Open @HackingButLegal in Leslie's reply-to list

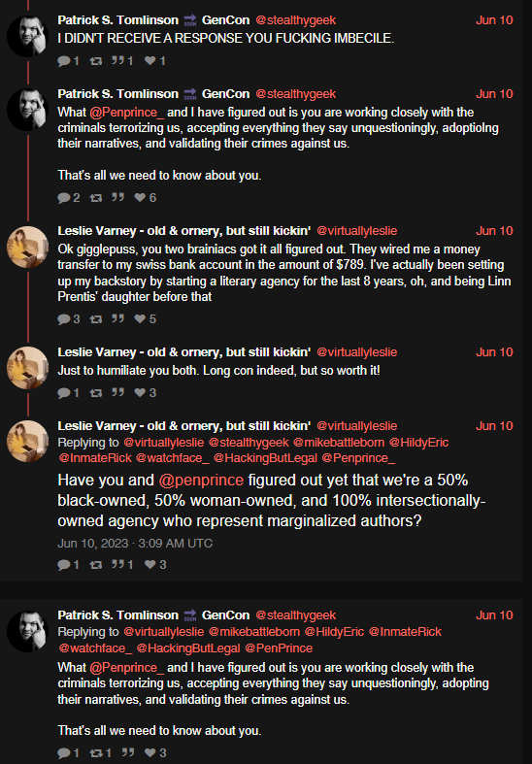tap(265, 458)
